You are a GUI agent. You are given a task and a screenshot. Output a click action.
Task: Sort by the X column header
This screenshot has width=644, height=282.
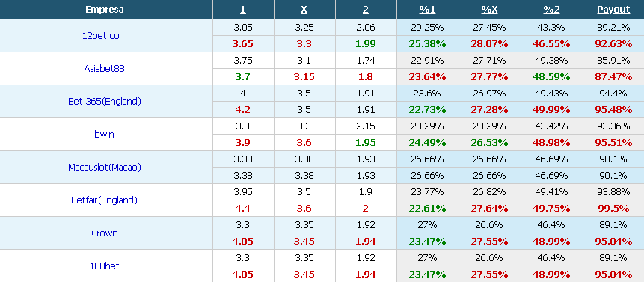coord(304,10)
